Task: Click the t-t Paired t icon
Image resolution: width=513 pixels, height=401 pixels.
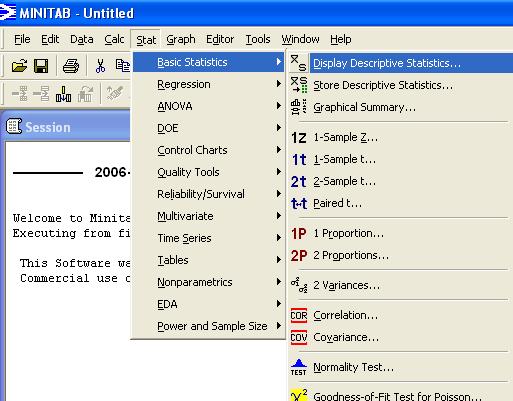Action: pos(299,203)
